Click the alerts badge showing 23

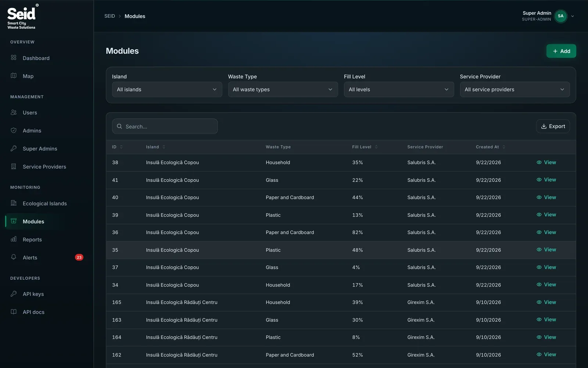[x=79, y=258]
